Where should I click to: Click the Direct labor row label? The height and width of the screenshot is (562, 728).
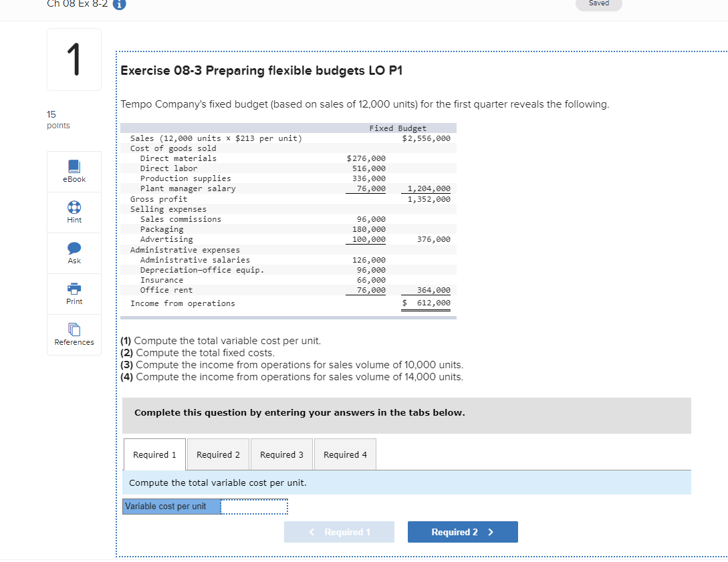click(x=168, y=168)
